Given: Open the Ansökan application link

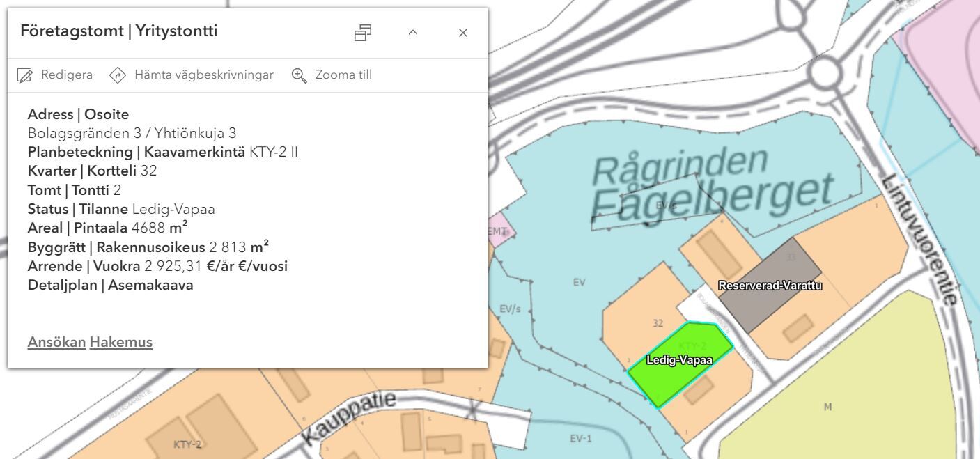Looking at the screenshot, I should tap(56, 342).
